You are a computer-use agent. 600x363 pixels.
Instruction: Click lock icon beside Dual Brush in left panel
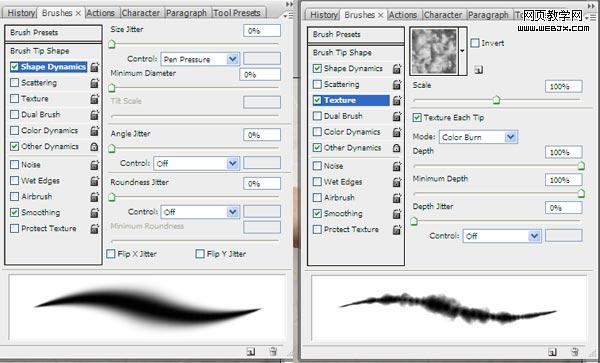(x=95, y=115)
